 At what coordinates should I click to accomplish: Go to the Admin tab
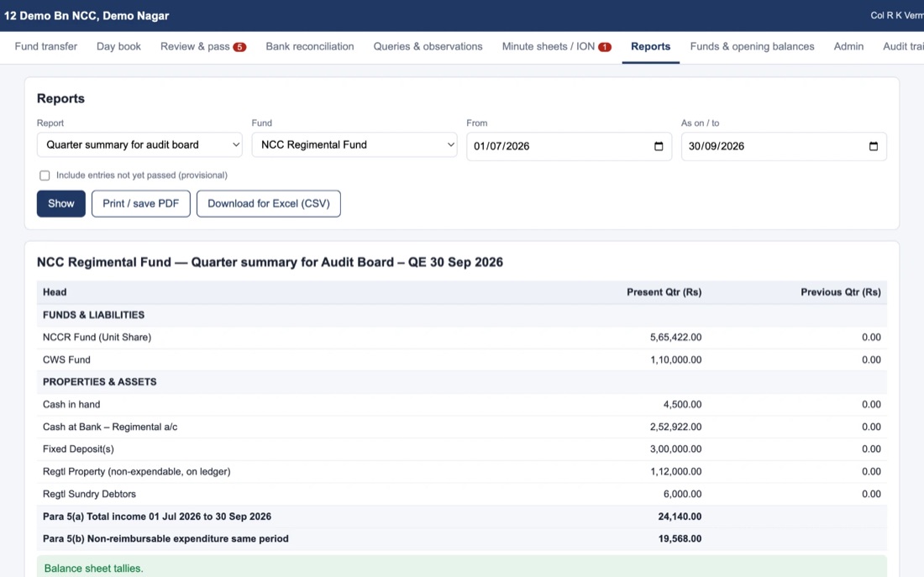pyautogui.click(x=848, y=46)
